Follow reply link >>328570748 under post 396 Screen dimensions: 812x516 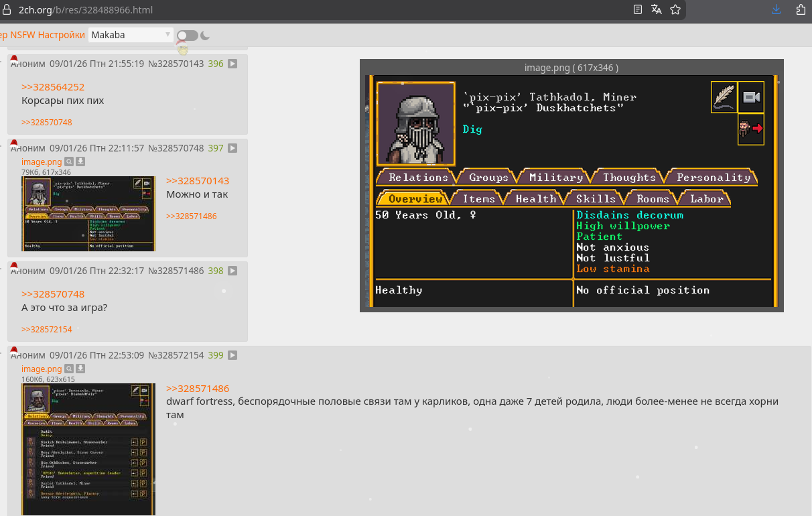47,123
